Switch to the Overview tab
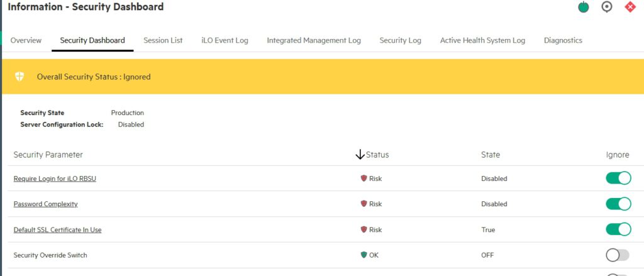This screenshot has height=276, width=644. pos(26,40)
